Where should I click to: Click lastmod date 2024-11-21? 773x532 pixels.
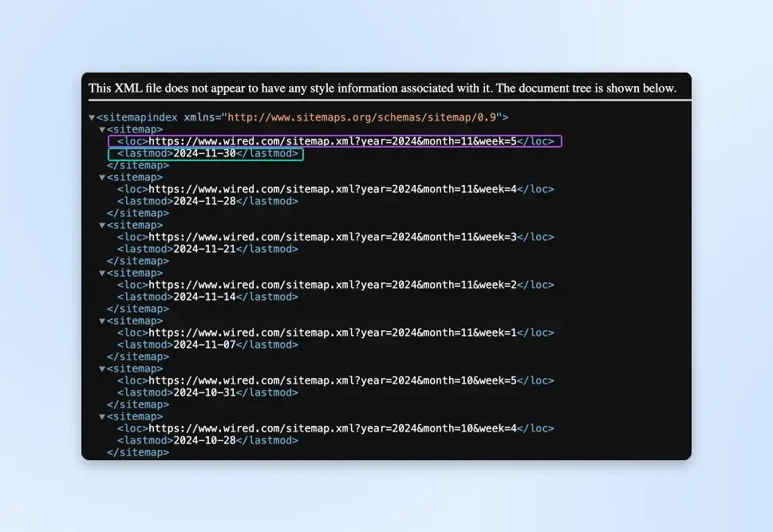pyautogui.click(x=204, y=249)
